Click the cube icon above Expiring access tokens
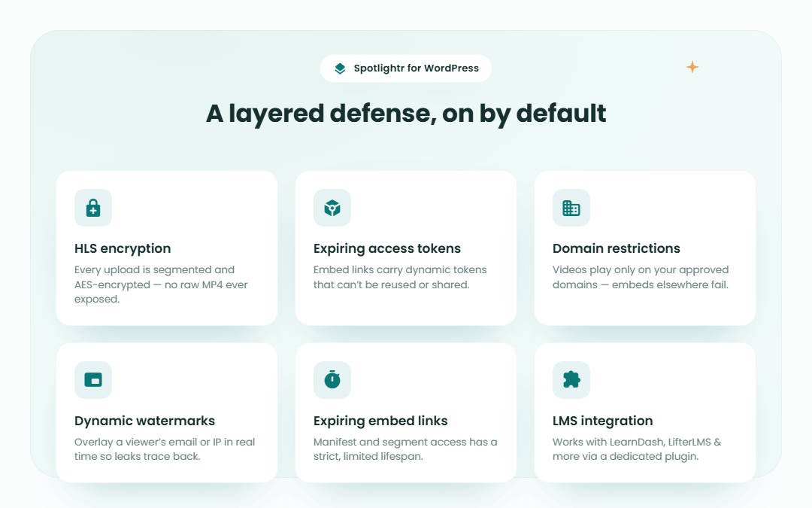812x508 pixels. 332,208
